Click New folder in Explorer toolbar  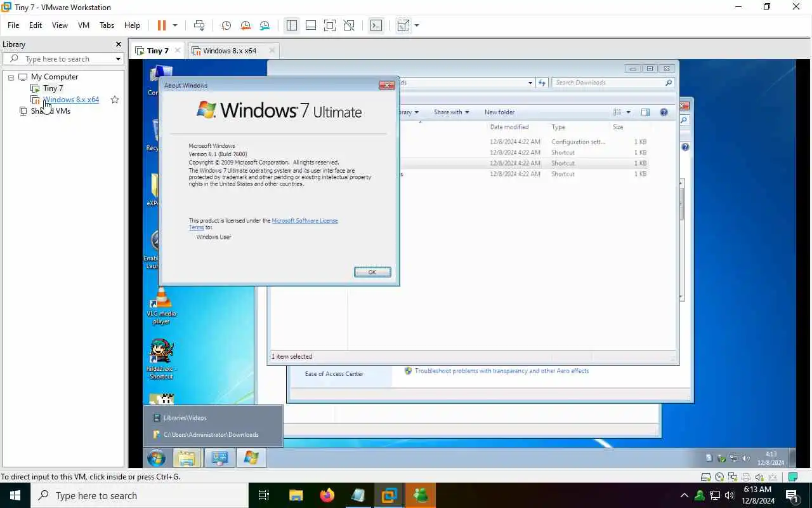point(499,112)
